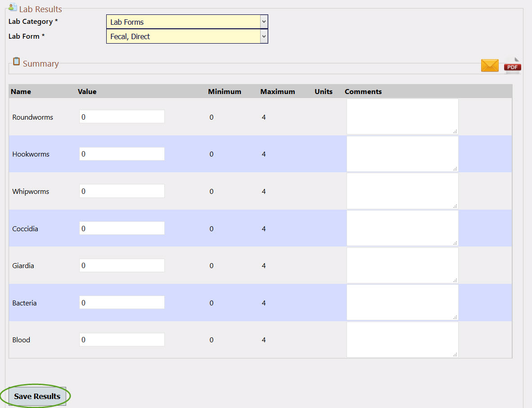This screenshot has width=532, height=408.
Task: Click the Hookworms value field
Action: [x=122, y=154]
